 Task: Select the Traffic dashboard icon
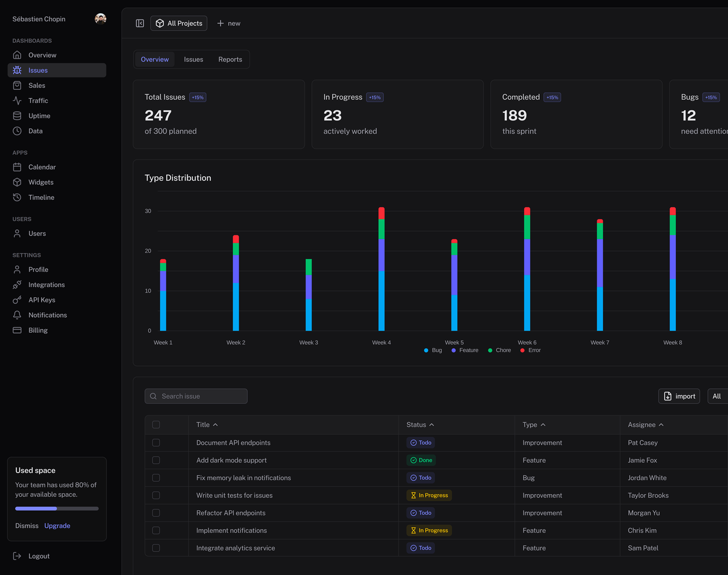(x=17, y=100)
